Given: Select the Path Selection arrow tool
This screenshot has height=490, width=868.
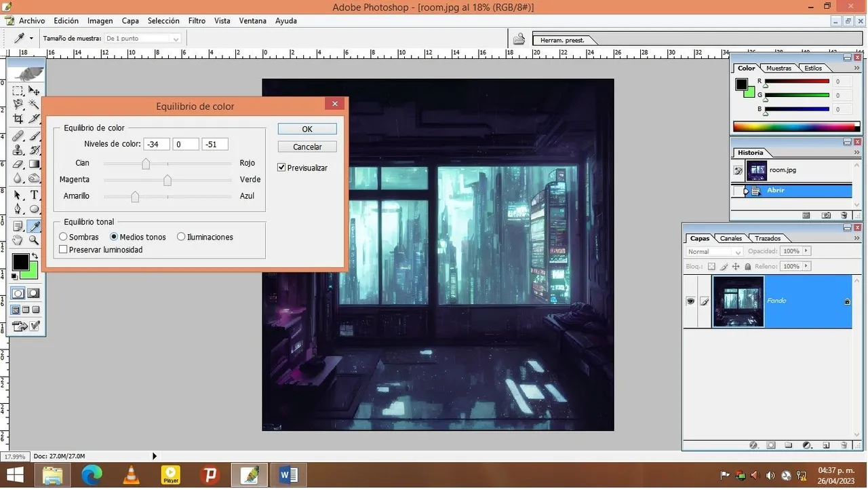Looking at the screenshot, I should (18, 195).
